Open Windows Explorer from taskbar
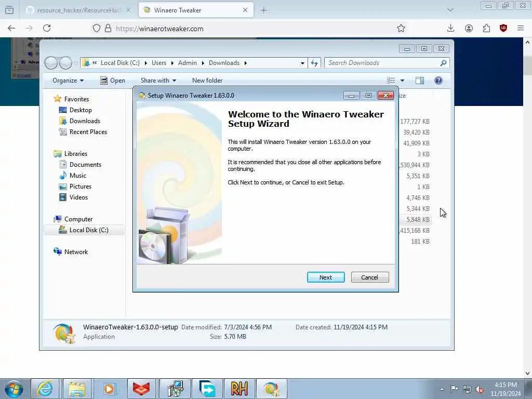 click(x=77, y=389)
